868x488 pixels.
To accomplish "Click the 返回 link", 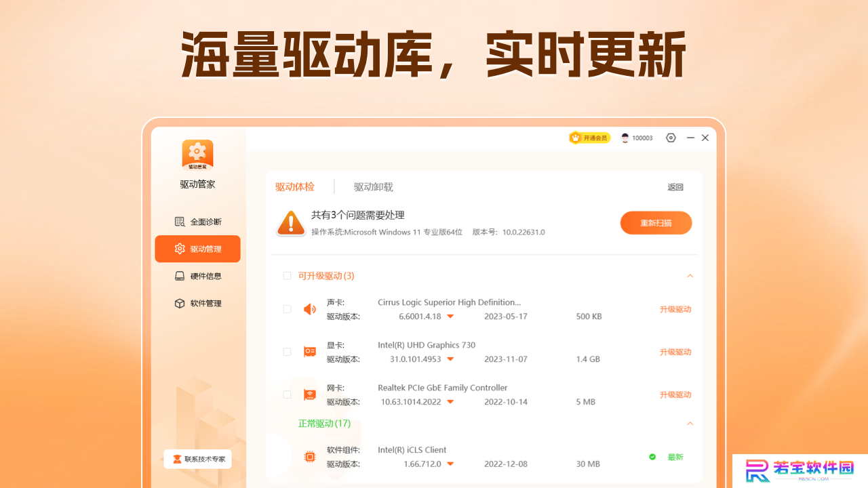I will pyautogui.click(x=675, y=187).
